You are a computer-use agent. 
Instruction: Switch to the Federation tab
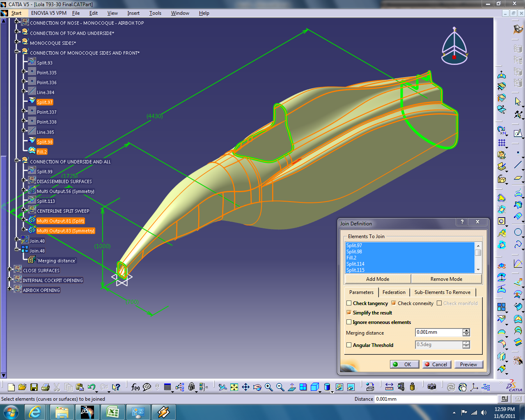pos(394,292)
